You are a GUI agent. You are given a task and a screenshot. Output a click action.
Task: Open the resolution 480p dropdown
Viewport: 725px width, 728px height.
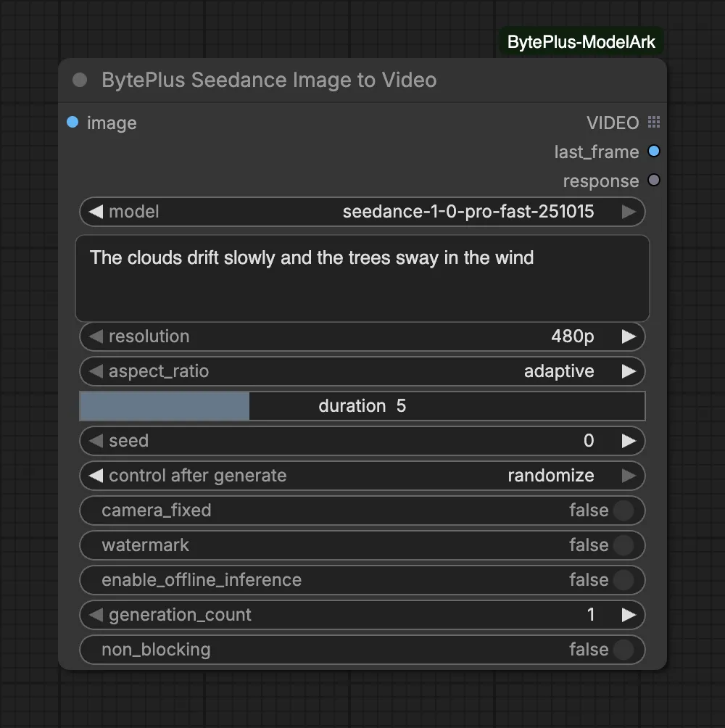pyautogui.click(x=362, y=336)
